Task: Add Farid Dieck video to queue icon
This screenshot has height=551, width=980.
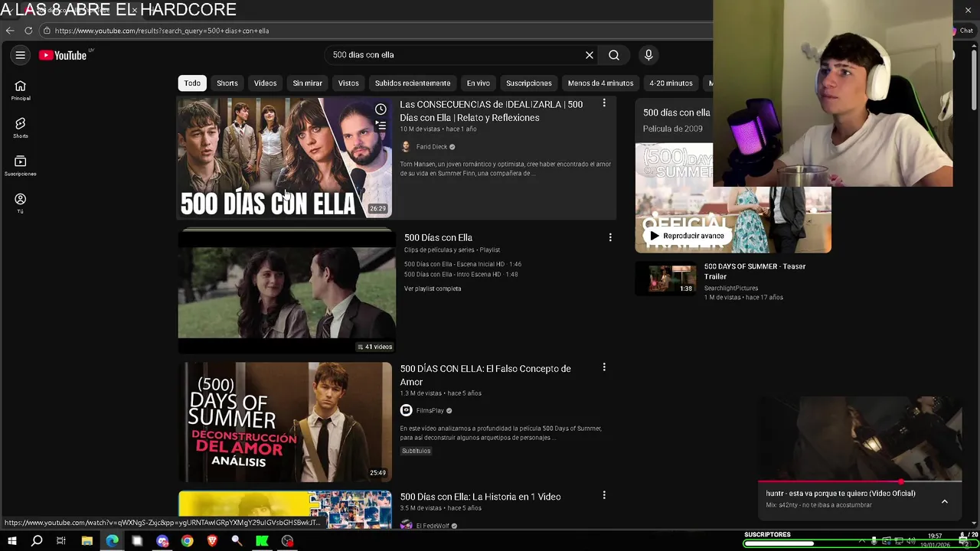Action: (381, 126)
